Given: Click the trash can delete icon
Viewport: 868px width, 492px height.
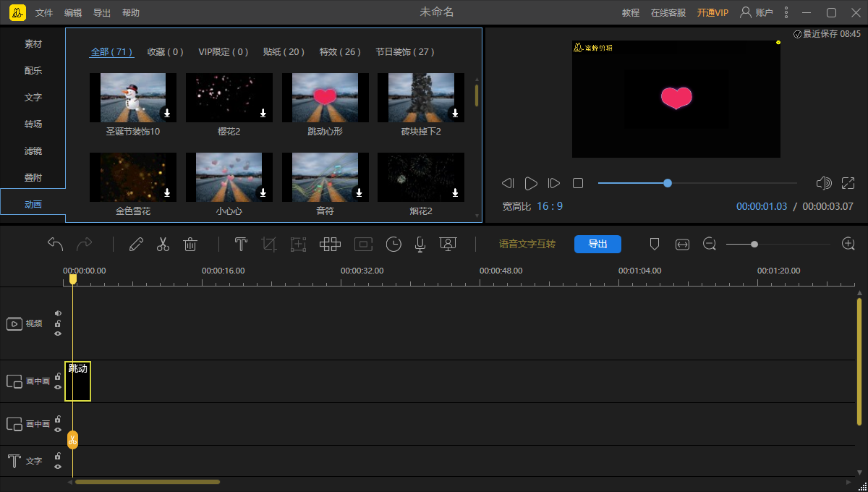Looking at the screenshot, I should tap(190, 245).
